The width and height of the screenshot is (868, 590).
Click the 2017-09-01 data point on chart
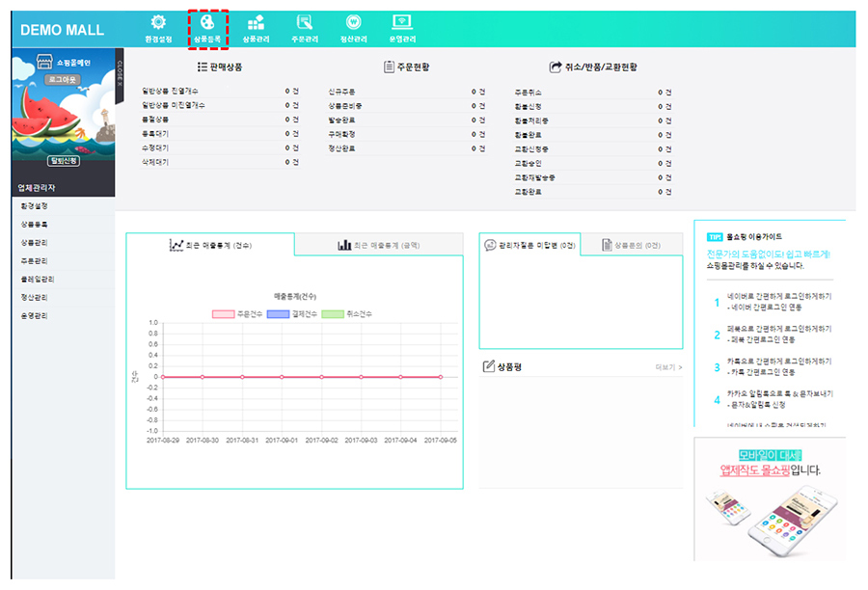click(x=282, y=377)
